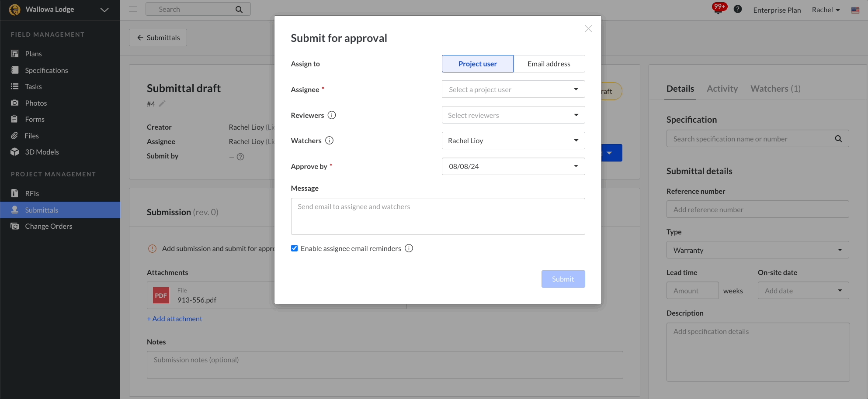Open notifications with 99+ badge
The image size is (868, 399).
[x=718, y=9]
